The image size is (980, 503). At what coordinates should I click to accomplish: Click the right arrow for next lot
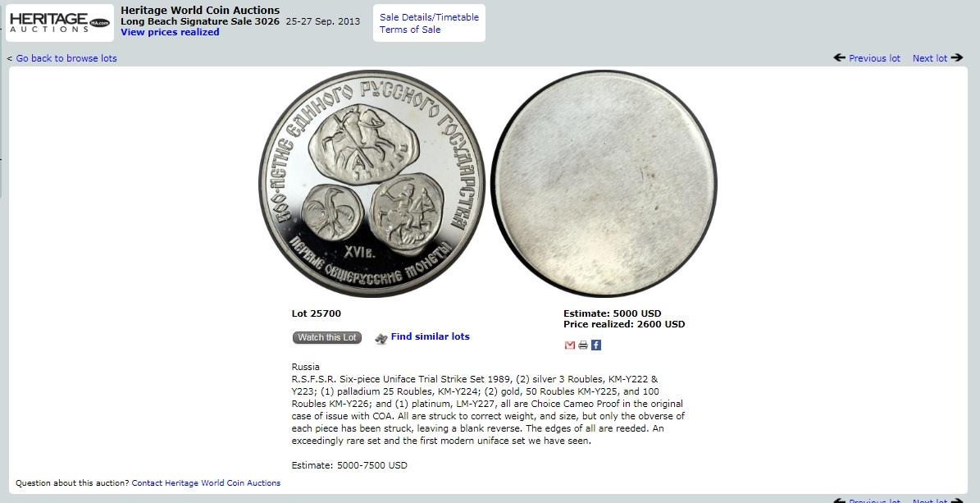(x=957, y=57)
